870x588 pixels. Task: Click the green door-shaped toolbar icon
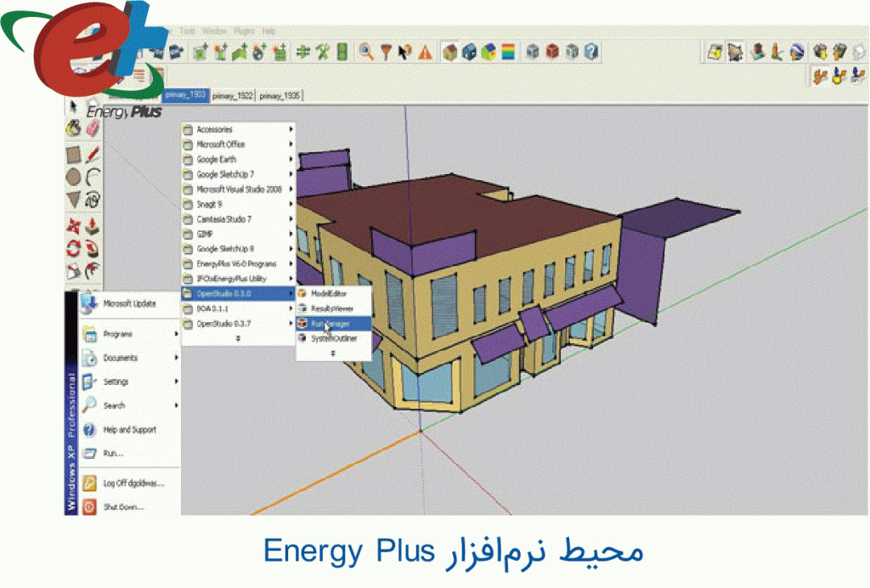(x=342, y=52)
